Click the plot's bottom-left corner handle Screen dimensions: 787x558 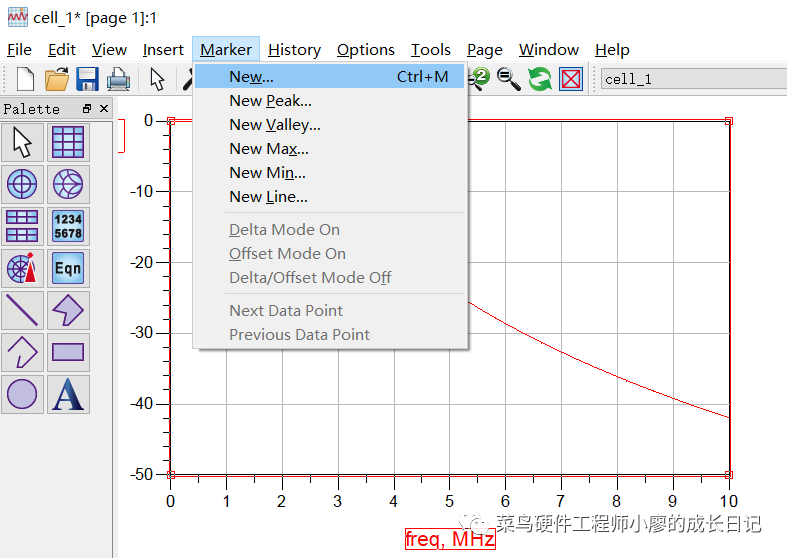(x=171, y=474)
